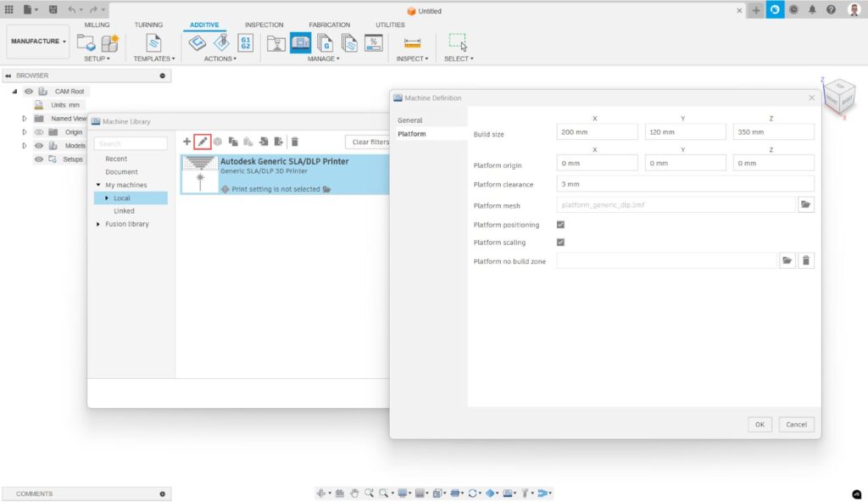Expand the Fusion library tree node
Image resolution: width=868 pixels, height=502 pixels.
(x=98, y=224)
